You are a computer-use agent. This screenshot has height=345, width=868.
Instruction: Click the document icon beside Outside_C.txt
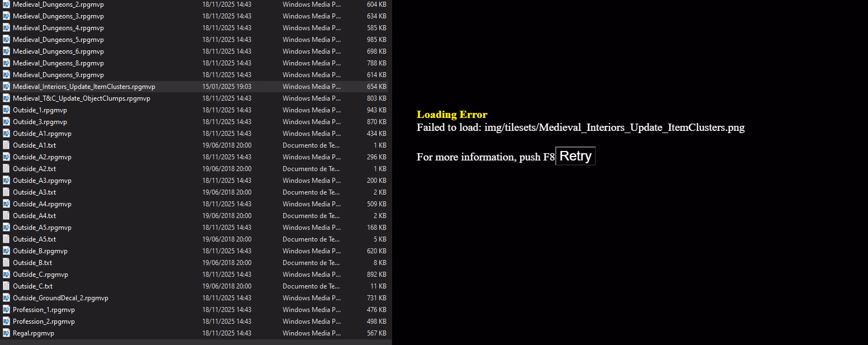(x=7, y=286)
